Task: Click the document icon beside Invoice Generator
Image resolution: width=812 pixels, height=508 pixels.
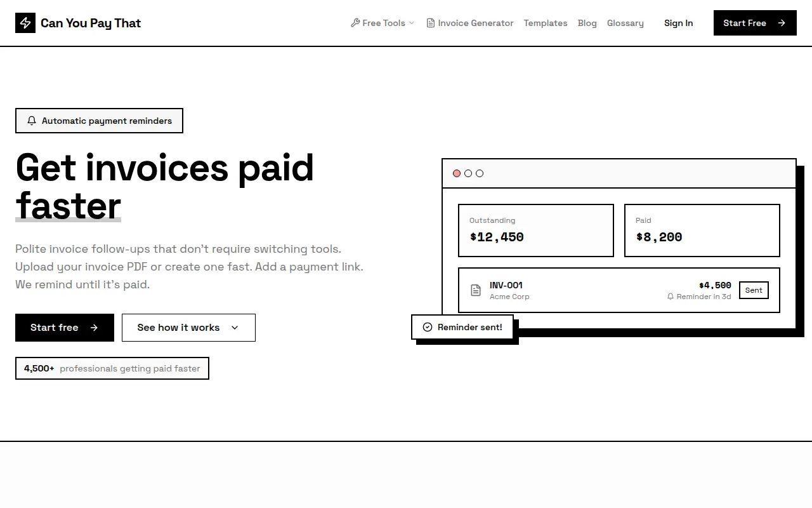Action: [x=431, y=23]
